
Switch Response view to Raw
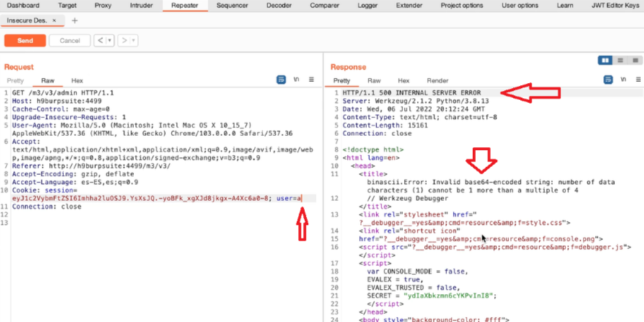[374, 81]
